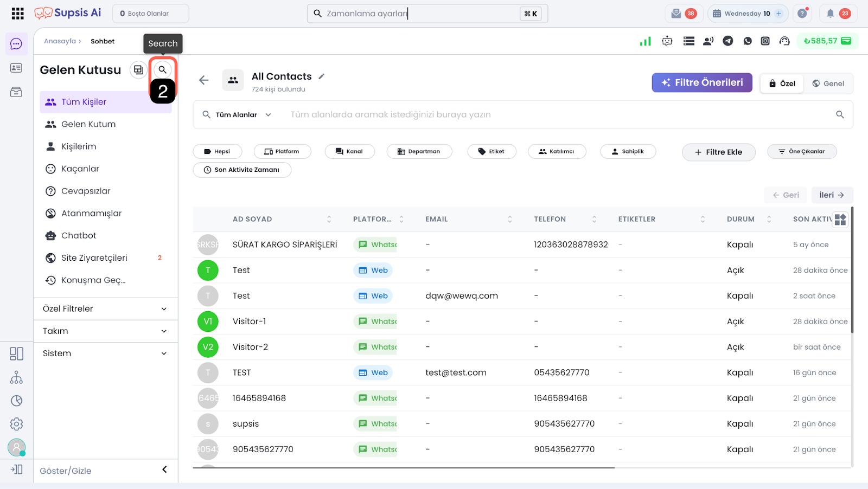Select Gelen Kutum in sidebar
This screenshot has width=868, height=489.
(x=88, y=124)
